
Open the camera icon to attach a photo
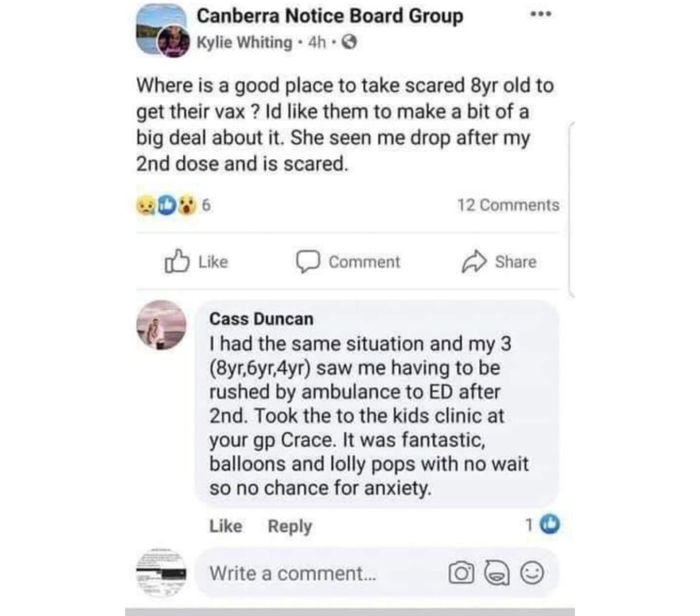tap(461, 573)
